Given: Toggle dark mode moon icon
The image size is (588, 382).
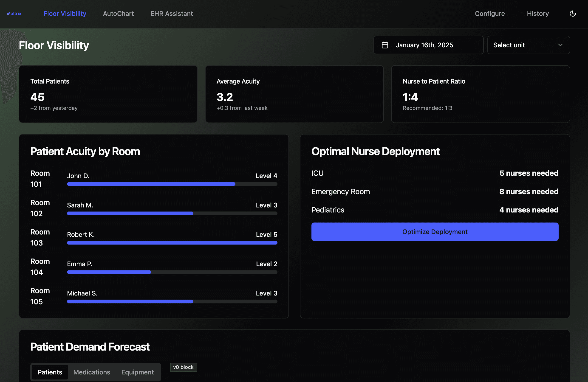Looking at the screenshot, I should [x=573, y=14].
